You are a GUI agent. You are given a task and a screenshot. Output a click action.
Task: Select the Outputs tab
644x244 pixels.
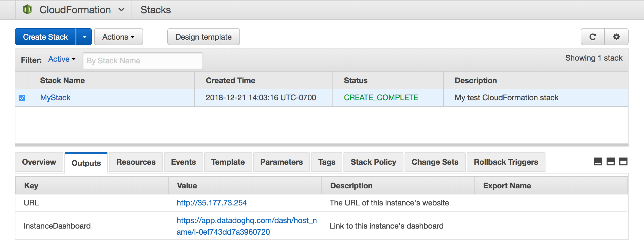click(86, 163)
